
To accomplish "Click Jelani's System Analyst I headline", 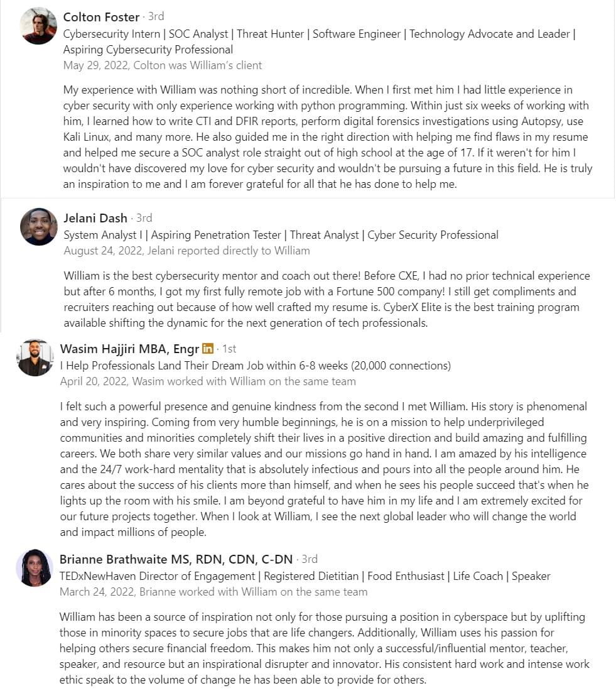I will [281, 235].
